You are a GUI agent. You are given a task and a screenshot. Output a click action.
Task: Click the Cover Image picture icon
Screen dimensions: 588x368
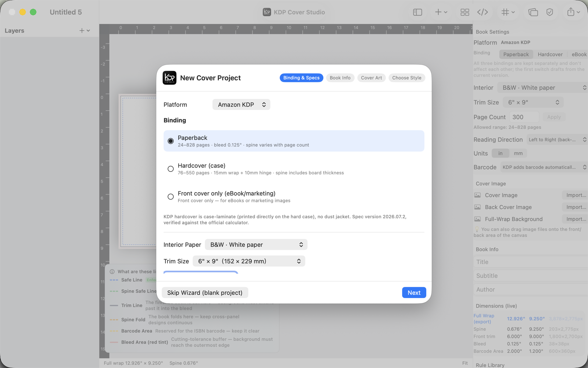(x=477, y=195)
